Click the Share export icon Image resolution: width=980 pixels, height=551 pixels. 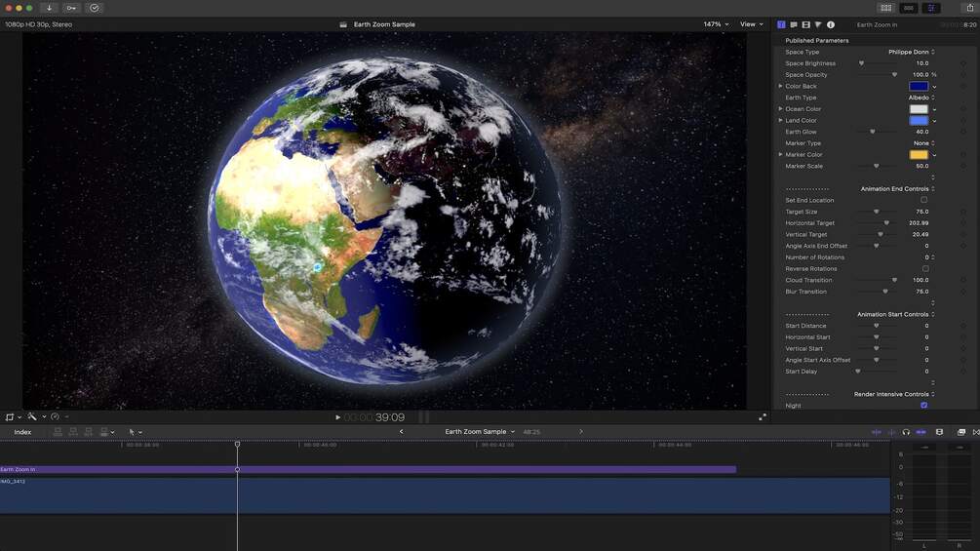tap(970, 8)
